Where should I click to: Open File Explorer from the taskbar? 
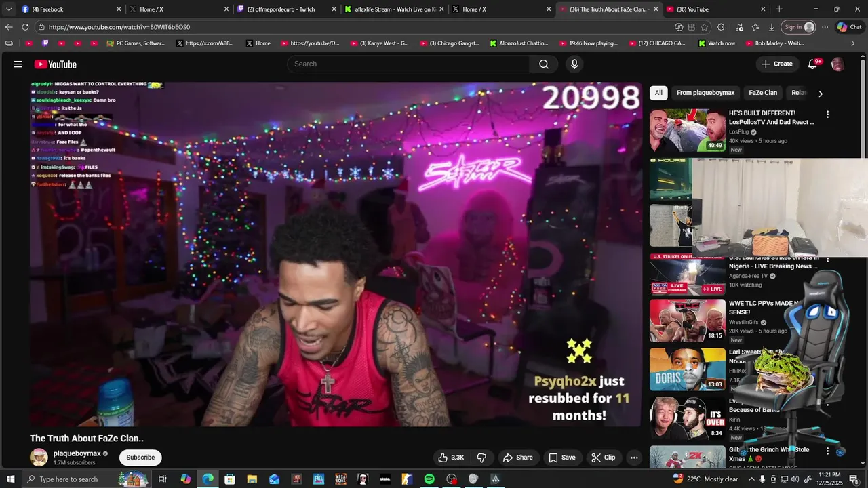pos(252,479)
